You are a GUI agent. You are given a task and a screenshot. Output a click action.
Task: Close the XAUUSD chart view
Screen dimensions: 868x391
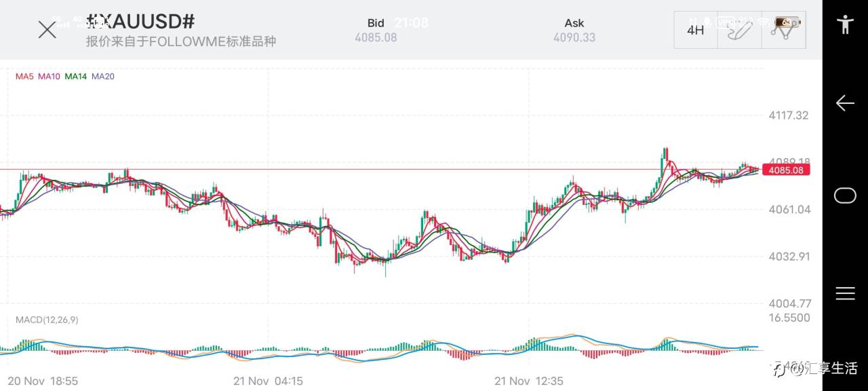[47, 30]
